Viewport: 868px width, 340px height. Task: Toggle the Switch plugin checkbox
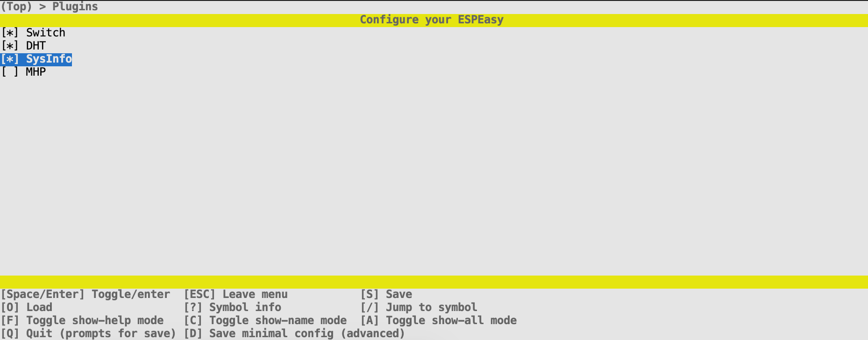10,33
